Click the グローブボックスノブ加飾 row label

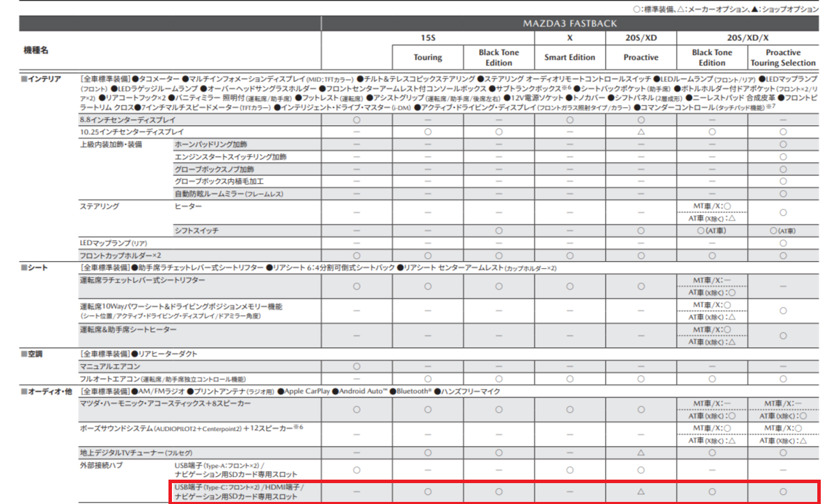tap(214, 169)
